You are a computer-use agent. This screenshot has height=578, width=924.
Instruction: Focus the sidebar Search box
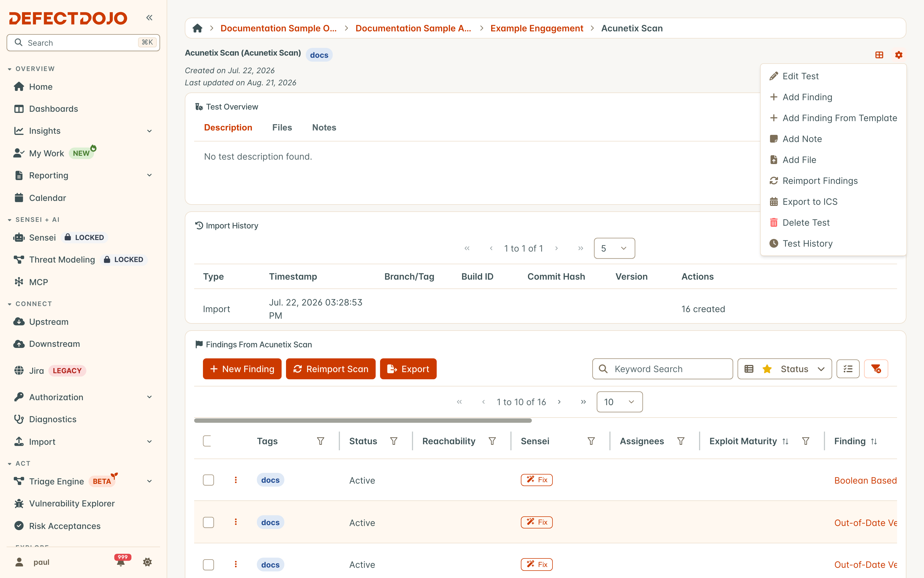(83, 42)
